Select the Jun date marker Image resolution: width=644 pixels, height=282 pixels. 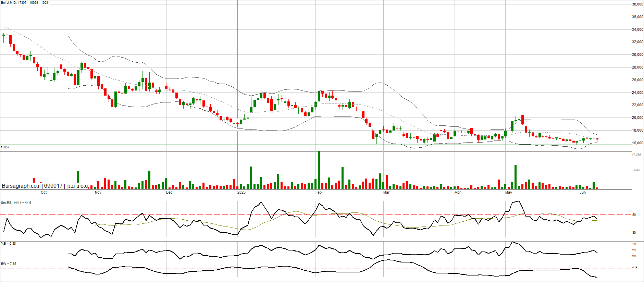[x=583, y=193]
